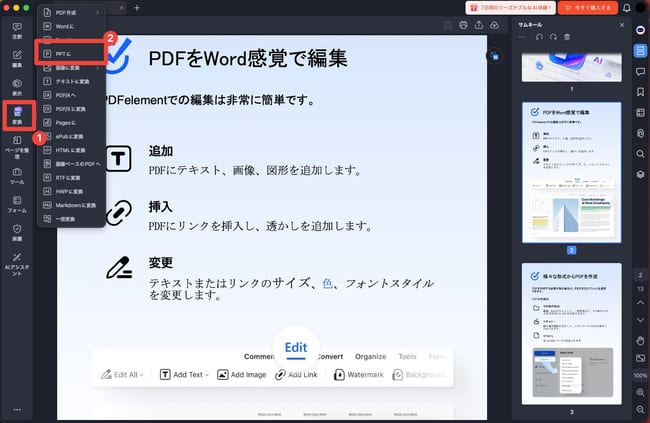650x423 pixels.
Task: Choose HTMLに変換 from the menu
Action: tap(72, 150)
